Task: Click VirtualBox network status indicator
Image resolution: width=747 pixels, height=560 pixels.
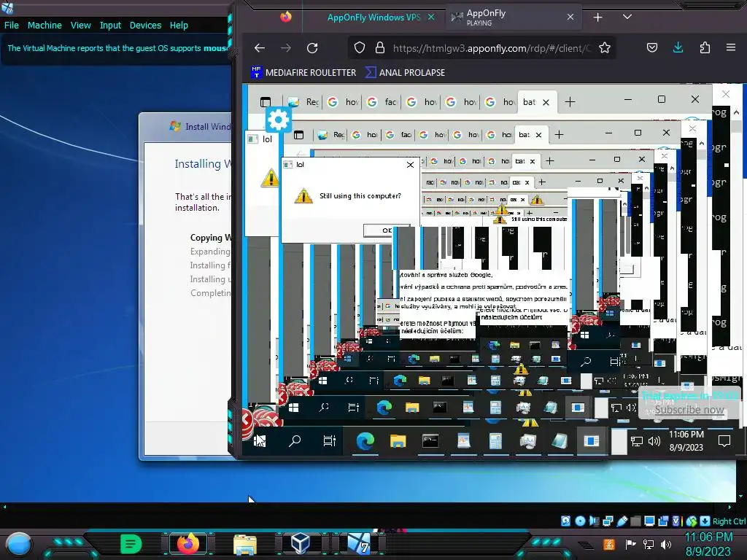Action: tap(608, 521)
